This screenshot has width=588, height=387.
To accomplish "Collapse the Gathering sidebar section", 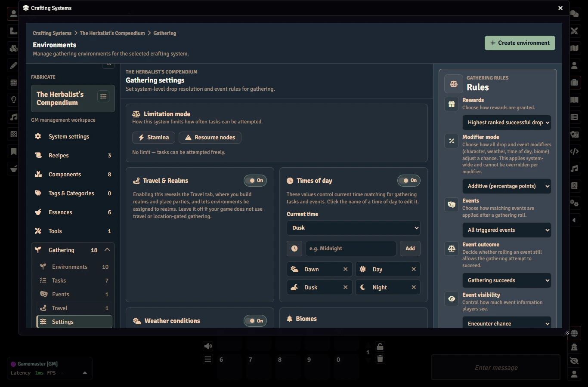I will pos(107,250).
